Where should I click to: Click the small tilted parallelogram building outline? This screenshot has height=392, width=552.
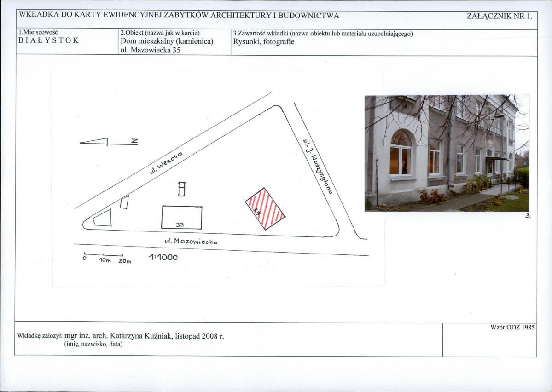click(x=124, y=202)
